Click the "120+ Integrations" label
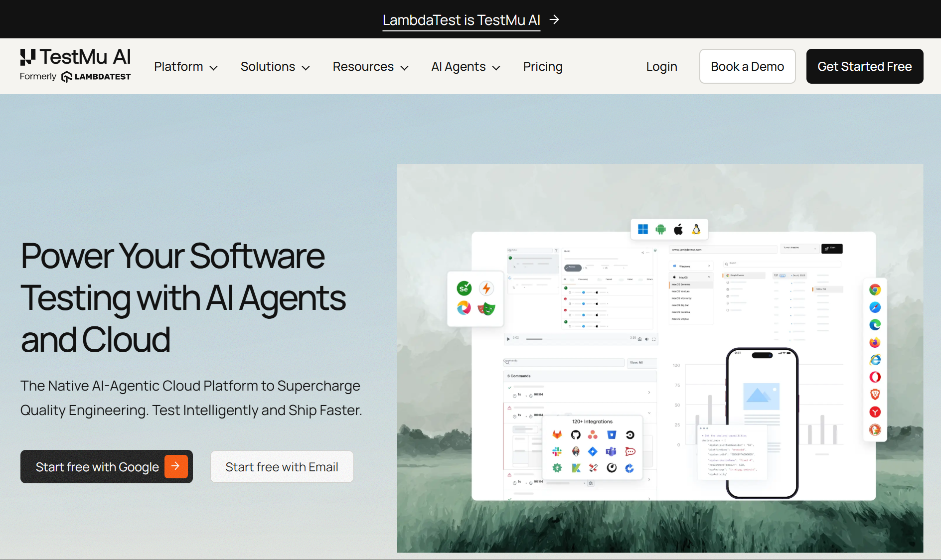This screenshot has width=941, height=560. point(592,421)
